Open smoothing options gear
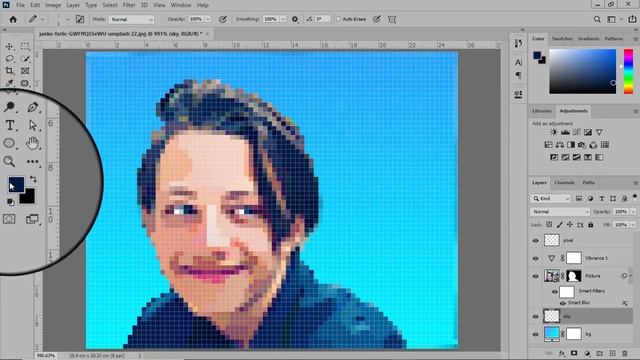640x360 pixels. [x=295, y=19]
